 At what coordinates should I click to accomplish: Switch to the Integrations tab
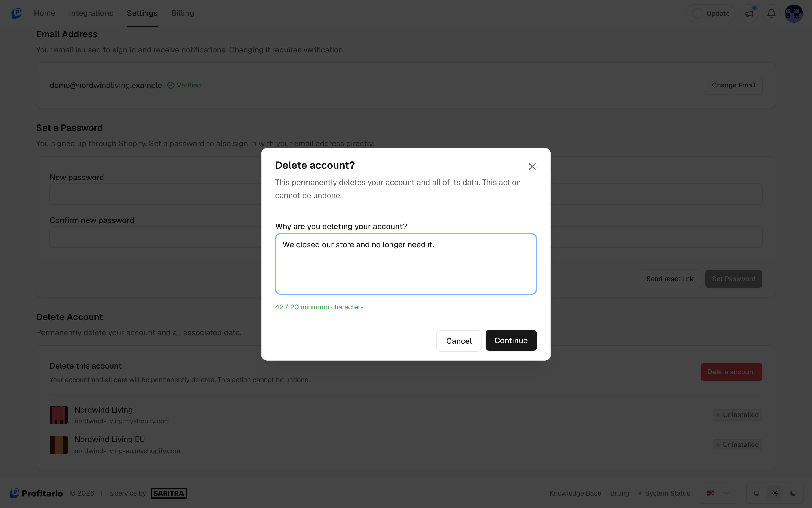click(91, 13)
